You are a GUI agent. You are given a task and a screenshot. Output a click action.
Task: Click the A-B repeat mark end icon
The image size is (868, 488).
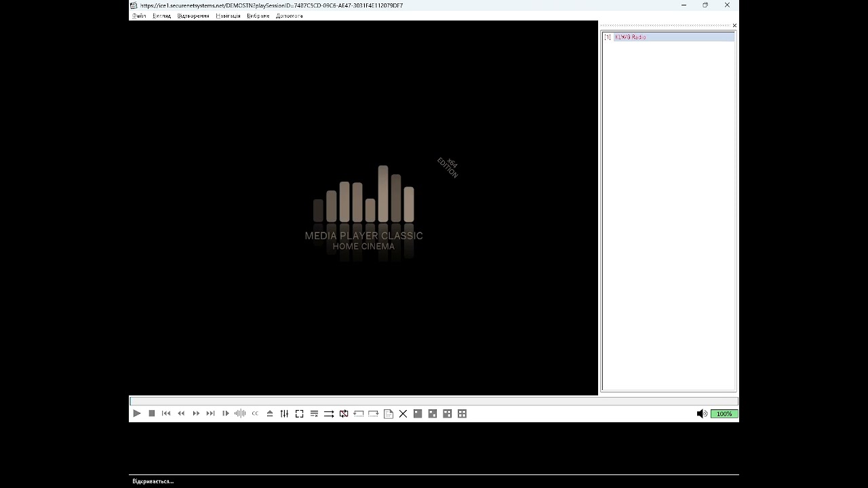tap(374, 413)
